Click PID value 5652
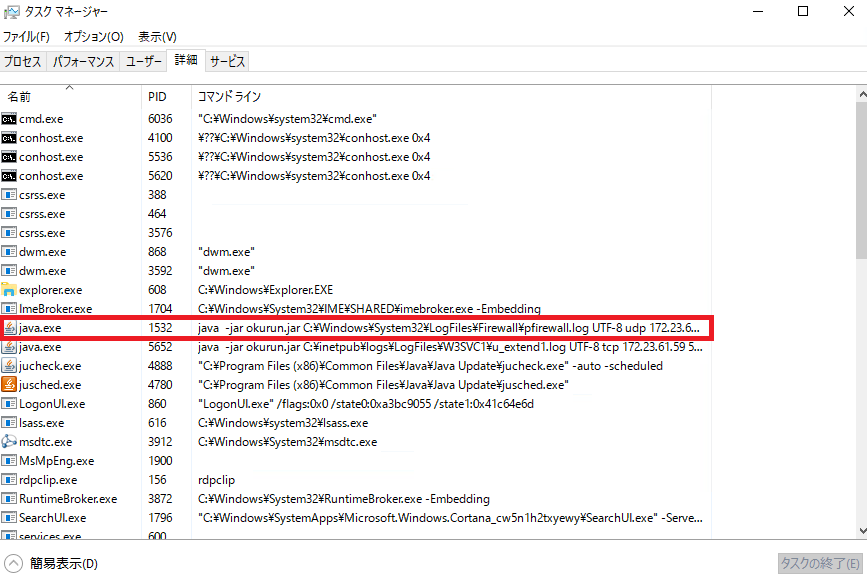 [160, 347]
